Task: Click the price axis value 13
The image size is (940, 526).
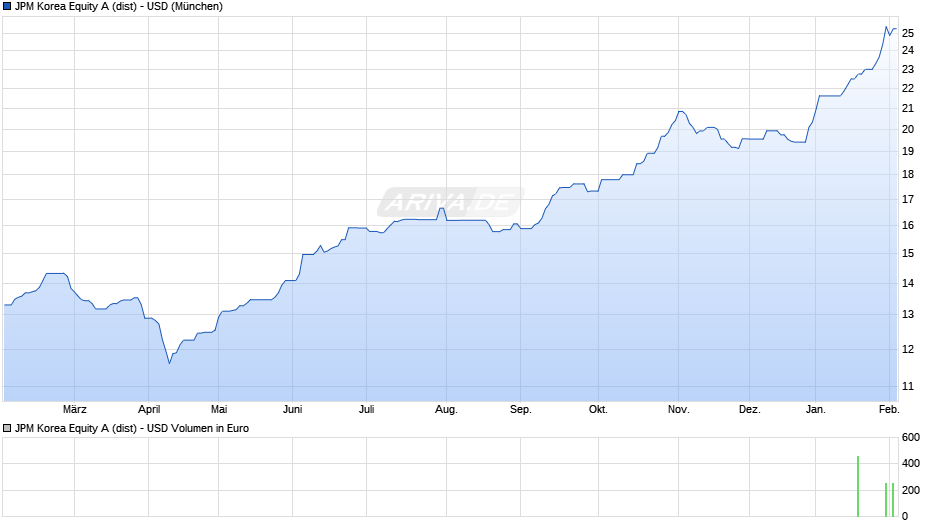Action: pyautogui.click(x=908, y=314)
